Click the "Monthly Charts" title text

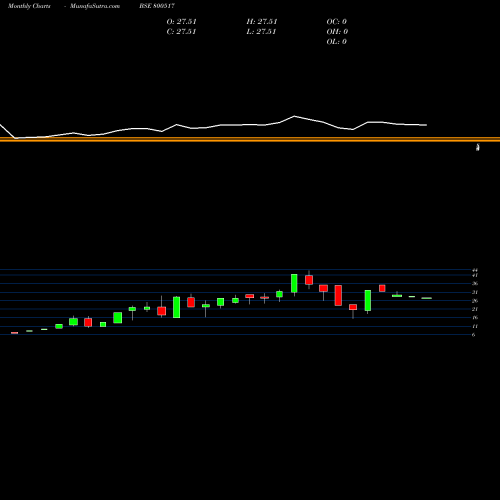click(29, 6)
